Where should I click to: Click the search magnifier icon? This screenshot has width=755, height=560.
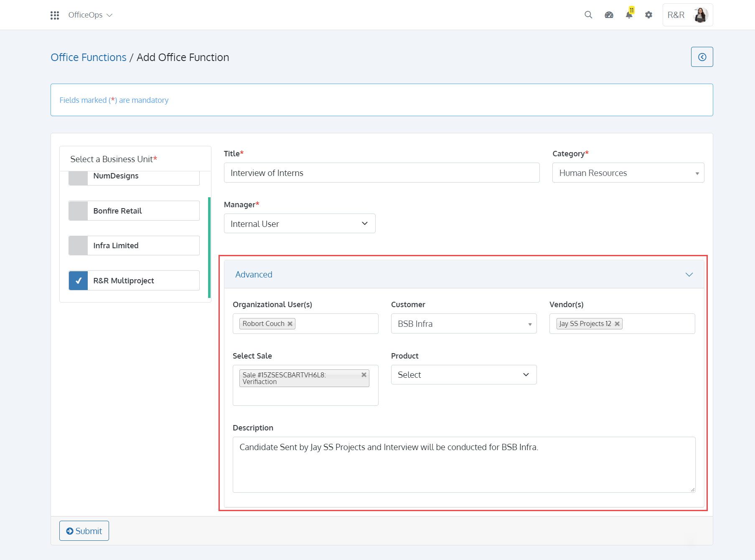[588, 15]
